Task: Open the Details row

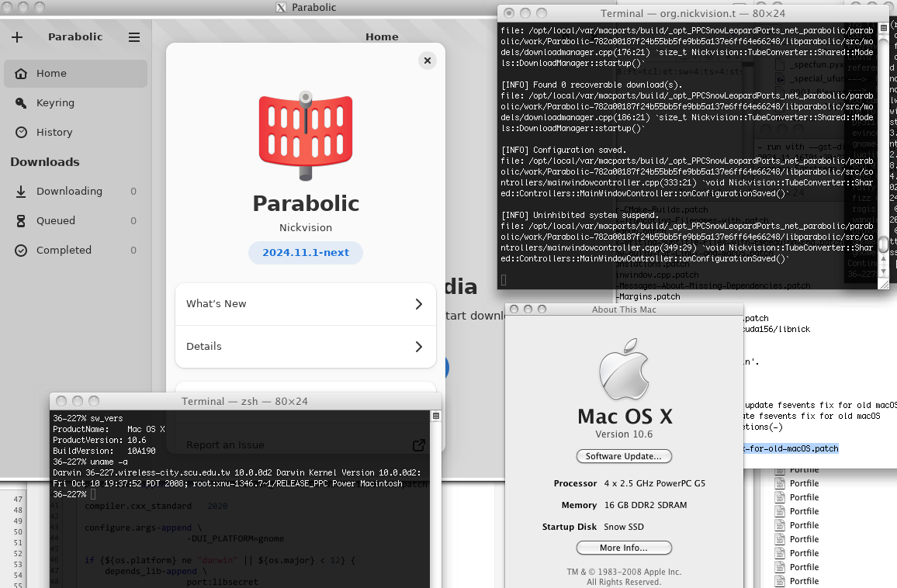Action: [306, 347]
